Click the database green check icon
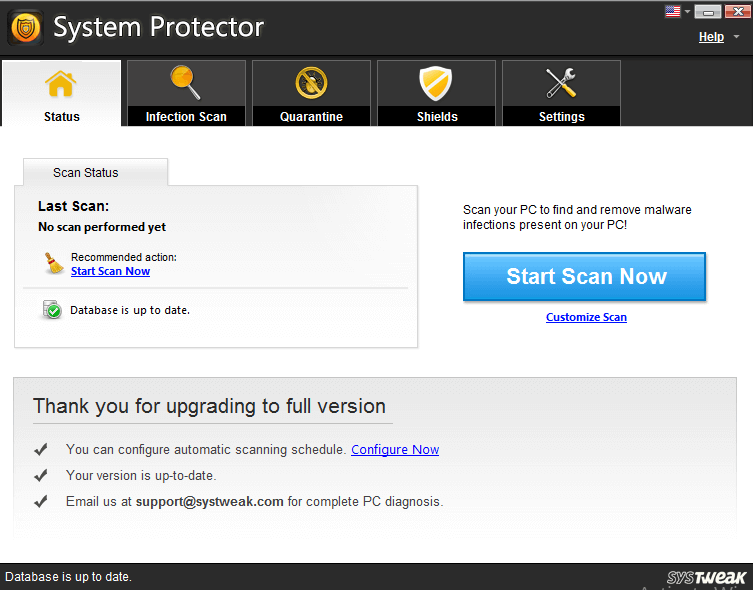 point(52,310)
